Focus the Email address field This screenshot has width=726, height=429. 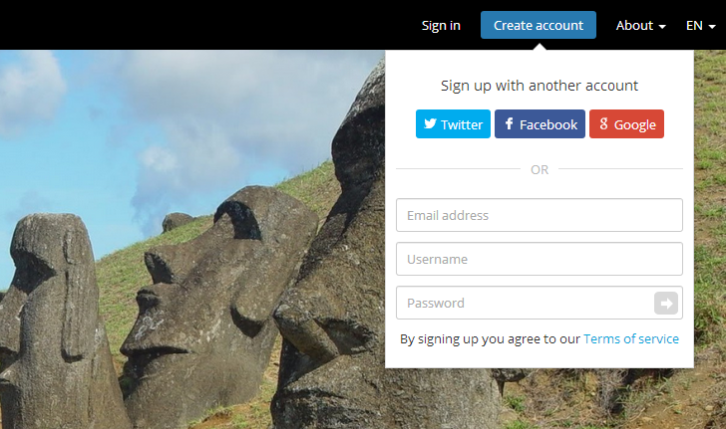[539, 215]
